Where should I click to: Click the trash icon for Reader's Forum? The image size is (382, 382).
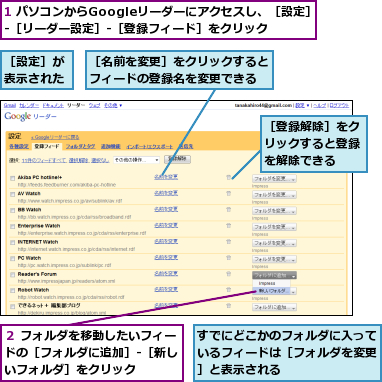229,273
